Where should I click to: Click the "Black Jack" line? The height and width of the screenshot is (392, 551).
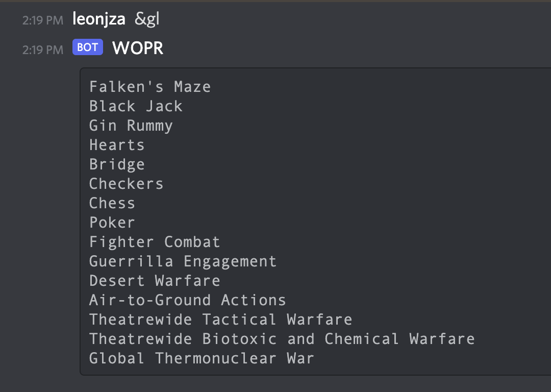[x=136, y=106]
